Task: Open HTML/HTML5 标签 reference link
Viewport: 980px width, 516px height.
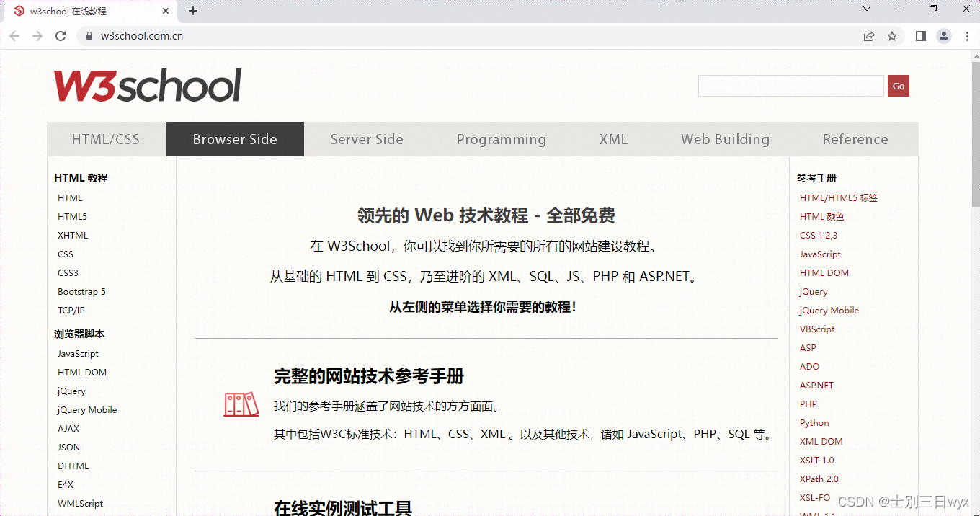Action: tap(839, 198)
